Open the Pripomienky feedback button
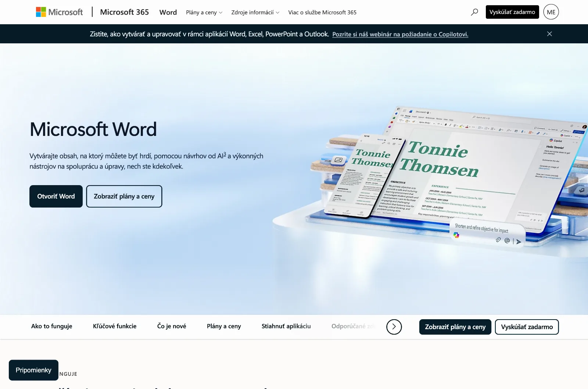The image size is (588, 389). tap(33, 370)
